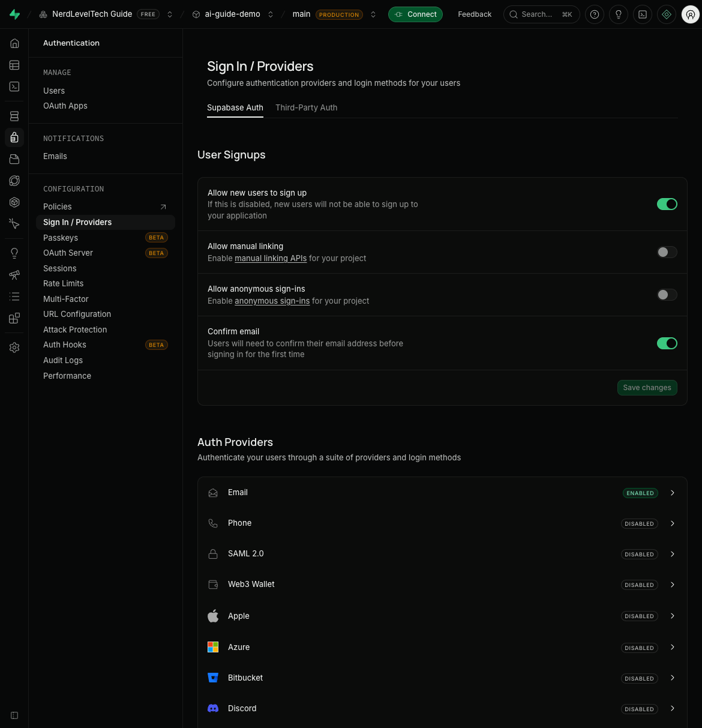
Task: Expand the Web3 Wallet provider chevron
Action: [x=673, y=585]
